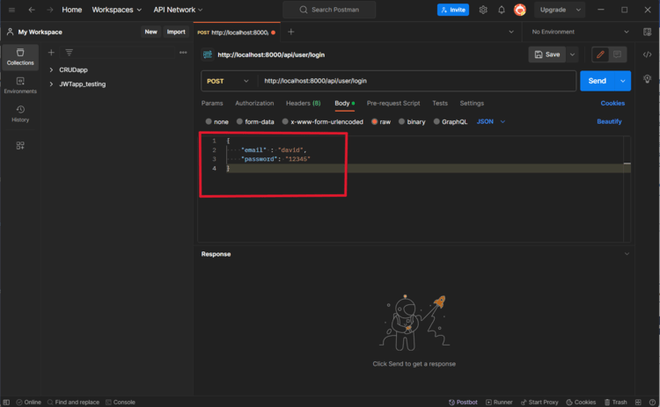660x407 pixels.
Task: Open Postbot in the status bar
Action: [x=463, y=402]
